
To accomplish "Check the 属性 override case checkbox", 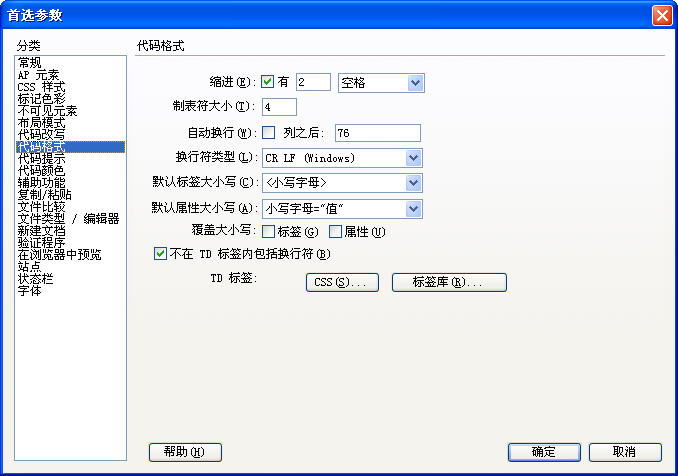I will pyautogui.click(x=335, y=233).
